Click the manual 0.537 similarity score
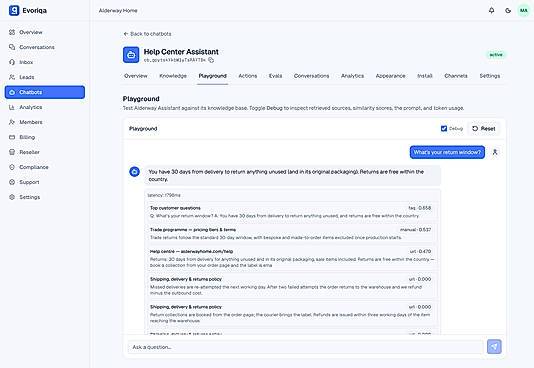The height and width of the screenshot is (368, 534). click(415, 229)
